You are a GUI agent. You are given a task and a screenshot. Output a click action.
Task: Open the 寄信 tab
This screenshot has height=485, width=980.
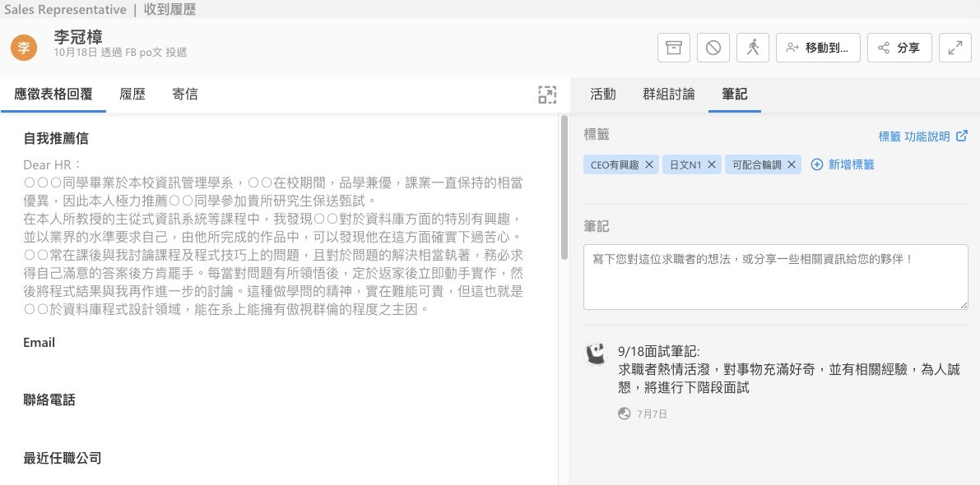point(185,95)
